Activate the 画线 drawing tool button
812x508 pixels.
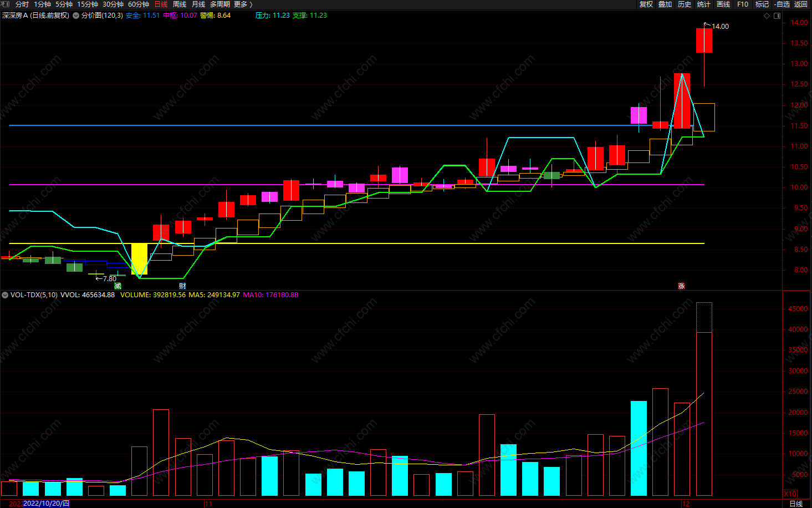coord(723,4)
